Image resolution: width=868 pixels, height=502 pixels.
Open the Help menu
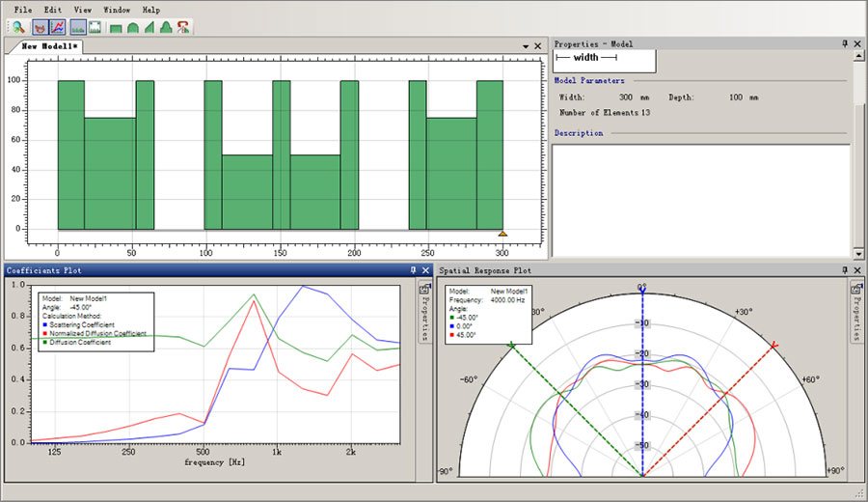151,10
